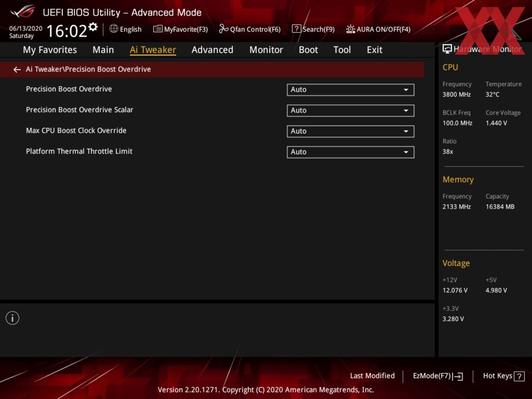Open the Max CPU Boost Clock Override dropdown
This screenshot has height=399, width=532.
pos(350,131)
